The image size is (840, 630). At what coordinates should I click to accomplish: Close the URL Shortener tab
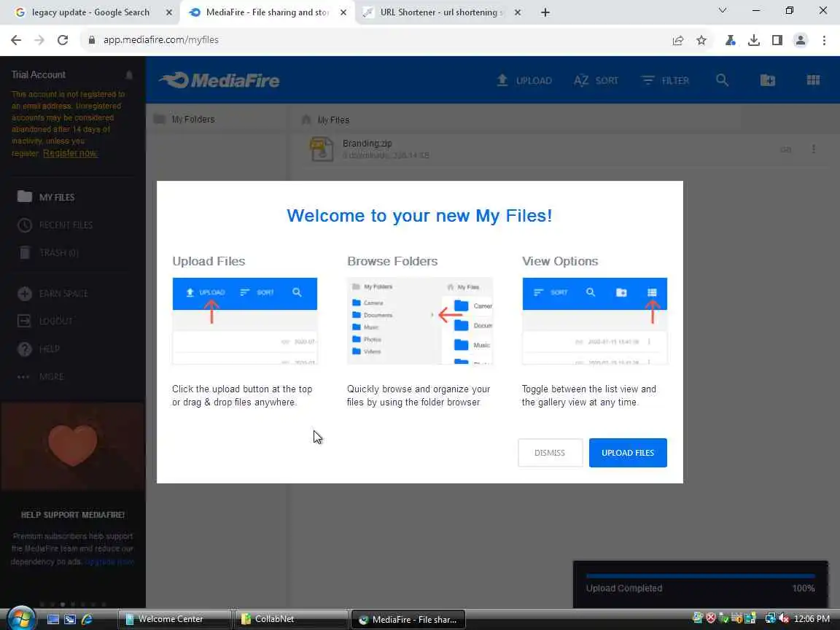[x=518, y=12]
